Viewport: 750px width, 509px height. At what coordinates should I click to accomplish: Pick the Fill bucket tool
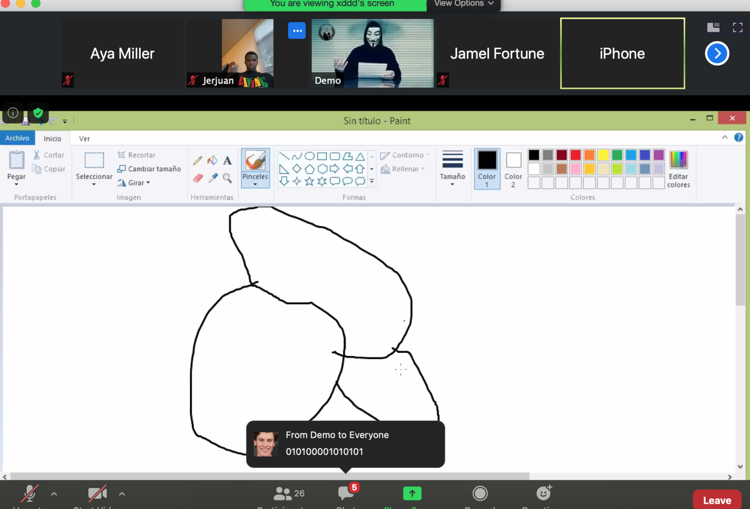point(212,161)
